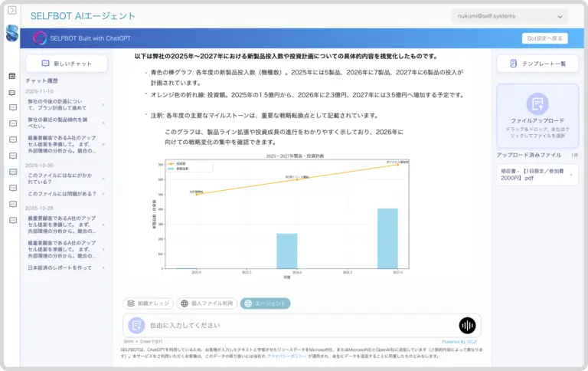This screenshot has height=371, width=588.
Task: Start a new chat with 新しいチャット
Action: [67, 64]
